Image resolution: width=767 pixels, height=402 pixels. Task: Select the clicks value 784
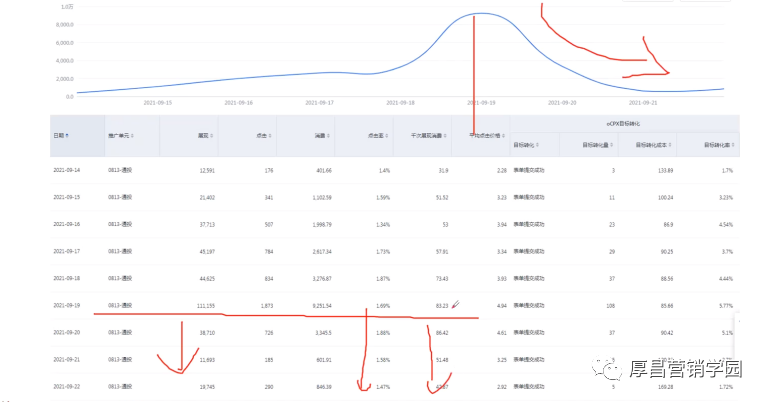tap(269, 251)
